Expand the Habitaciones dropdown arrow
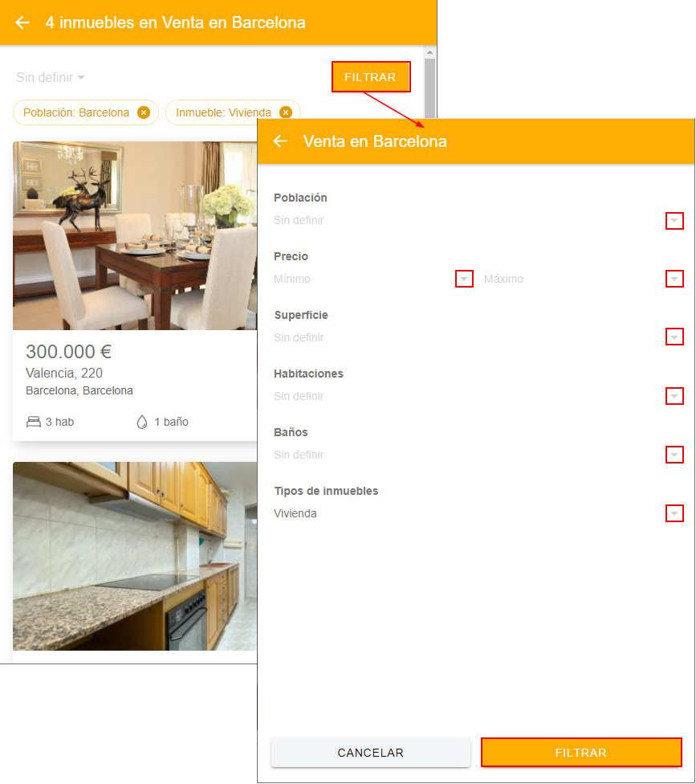The image size is (696, 784). [x=674, y=396]
